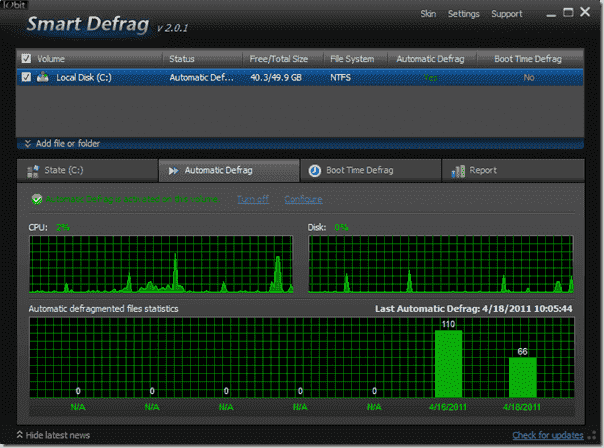Click the 110 files bar for 4/16/2011
Viewport: 604px width, 448px height.
[448, 364]
